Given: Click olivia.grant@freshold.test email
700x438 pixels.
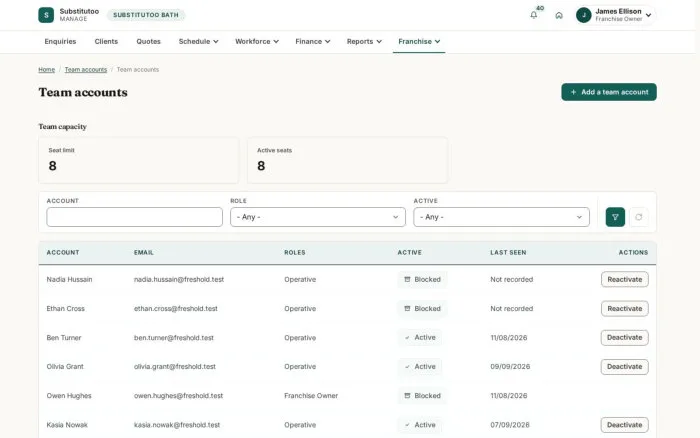Looking at the screenshot, I should (x=175, y=367).
